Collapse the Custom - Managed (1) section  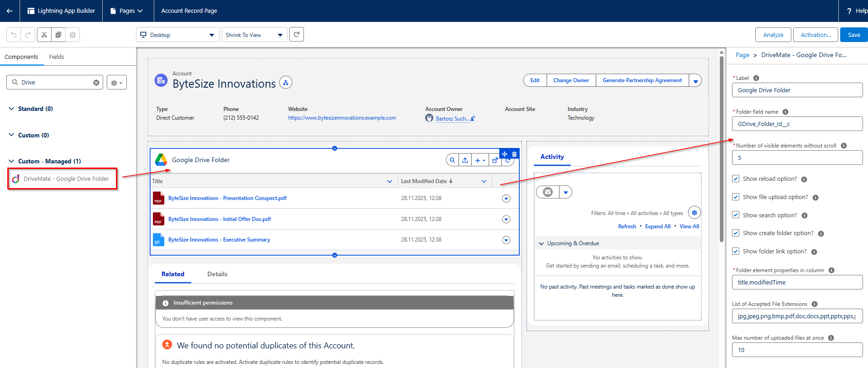11,161
